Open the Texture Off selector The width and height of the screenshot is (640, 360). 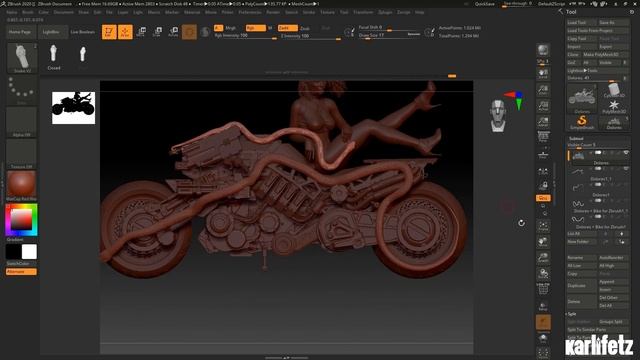point(22,154)
